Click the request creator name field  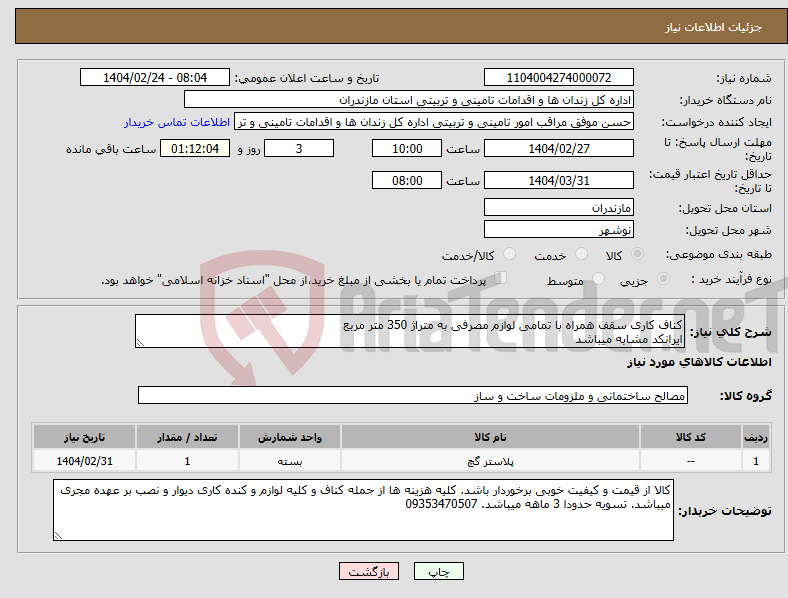pyautogui.click(x=434, y=122)
